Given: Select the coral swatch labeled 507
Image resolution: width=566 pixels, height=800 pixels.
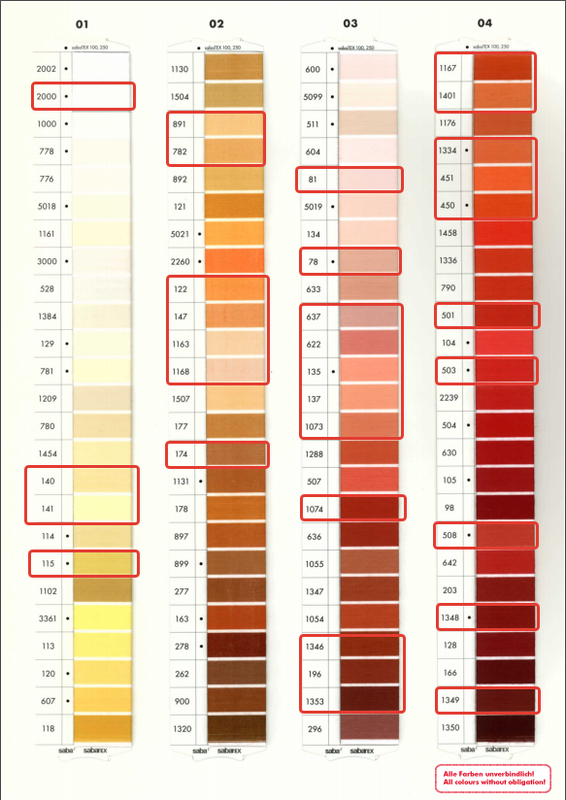Looking at the screenshot, I should pyautogui.click(x=369, y=481).
